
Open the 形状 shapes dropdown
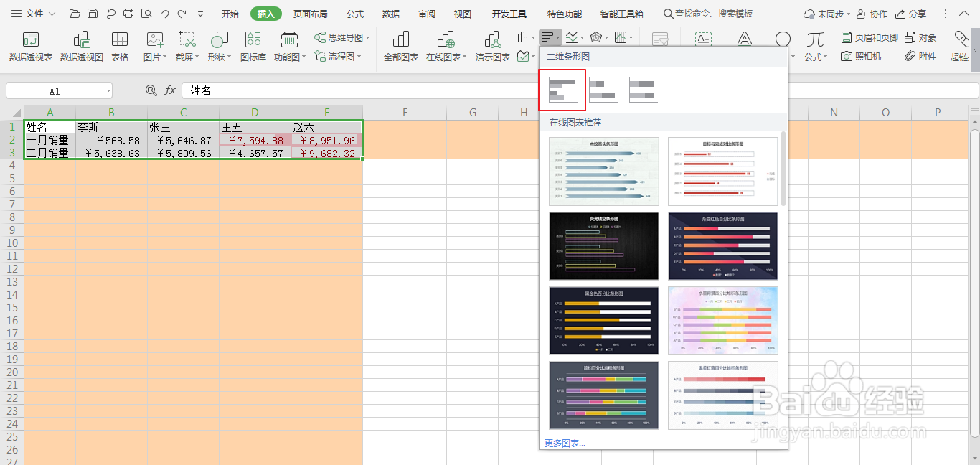(x=219, y=47)
